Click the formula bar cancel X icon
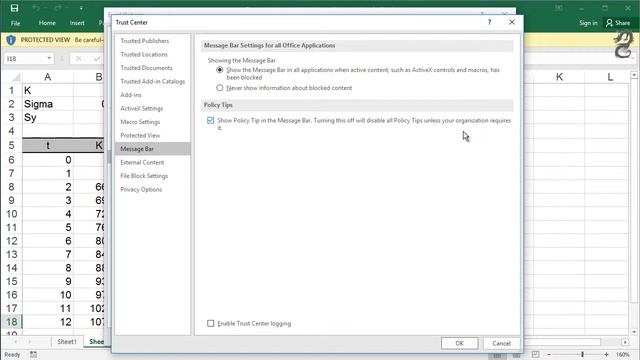Image resolution: width=640 pixels, height=360 pixels. point(78,59)
